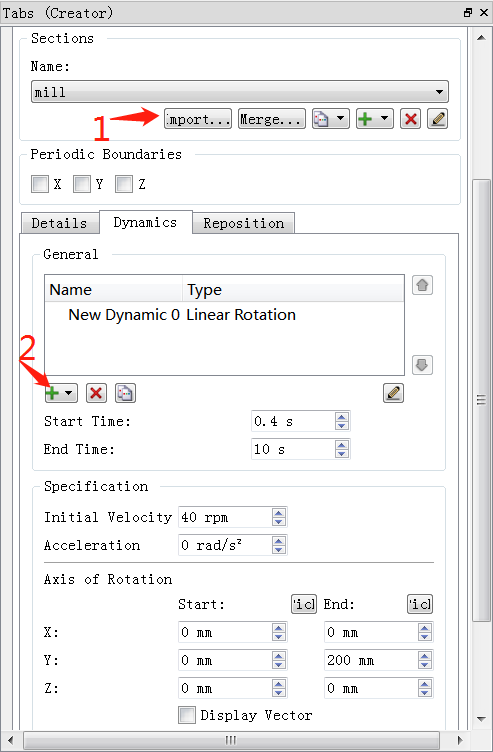Float the Tabs Creator panel
The height and width of the screenshot is (752, 493).
pos(468,12)
